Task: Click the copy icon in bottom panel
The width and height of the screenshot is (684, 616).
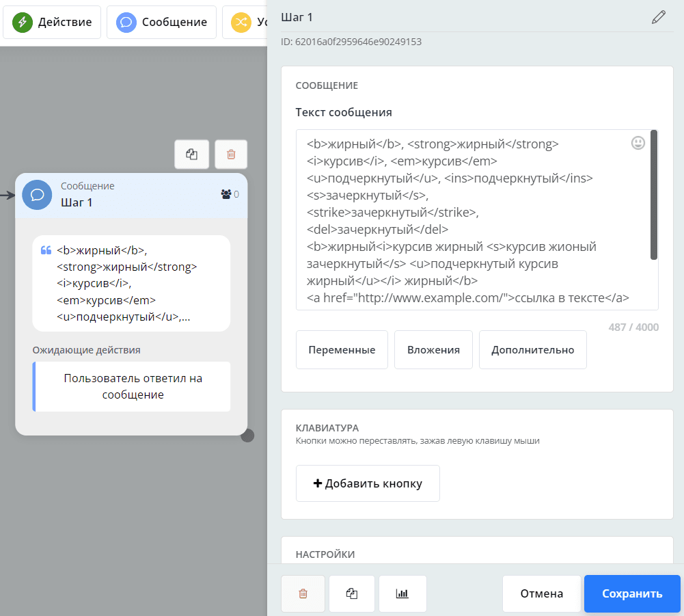Action: click(x=352, y=593)
